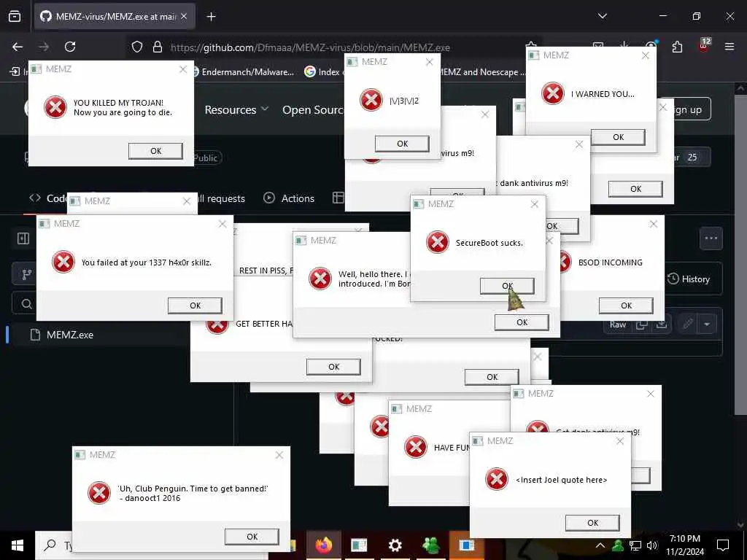The height and width of the screenshot is (560, 747).
Task: Open the tracking protection shield icon
Action: point(137,47)
